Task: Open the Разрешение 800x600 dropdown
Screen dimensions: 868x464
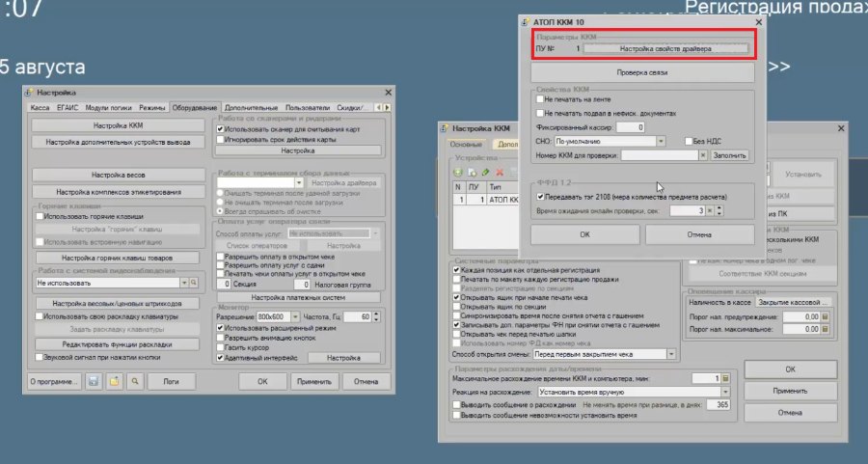Action: point(295,317)
